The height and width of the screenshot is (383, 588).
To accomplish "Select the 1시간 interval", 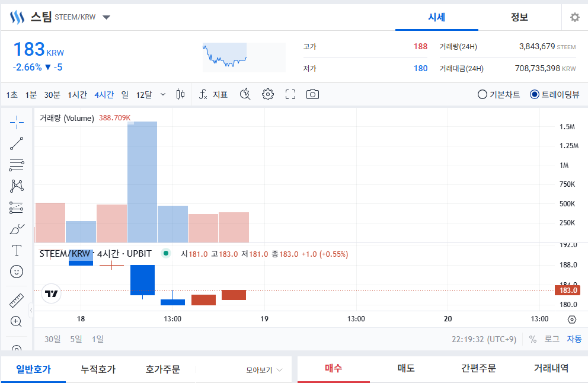I will pos(77,95).
